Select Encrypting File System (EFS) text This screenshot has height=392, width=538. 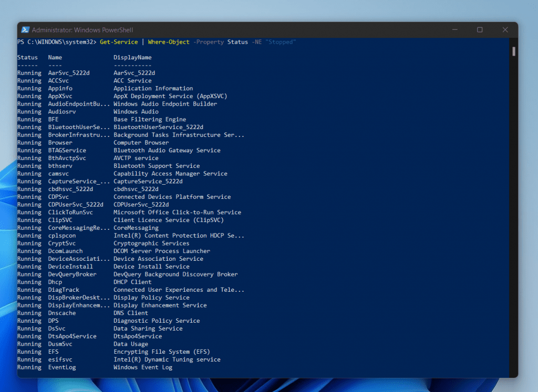tap(162, 352)
